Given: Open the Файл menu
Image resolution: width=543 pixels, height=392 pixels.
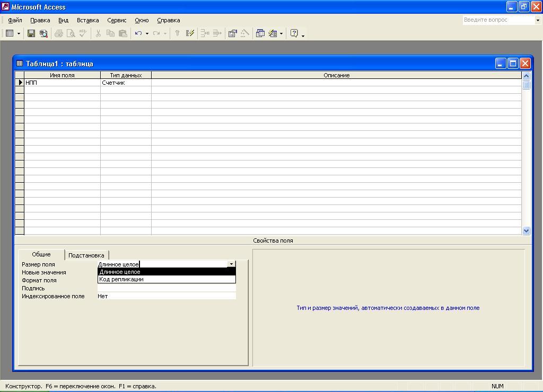Looking at the screenshot, I should [x=15, y=20].
